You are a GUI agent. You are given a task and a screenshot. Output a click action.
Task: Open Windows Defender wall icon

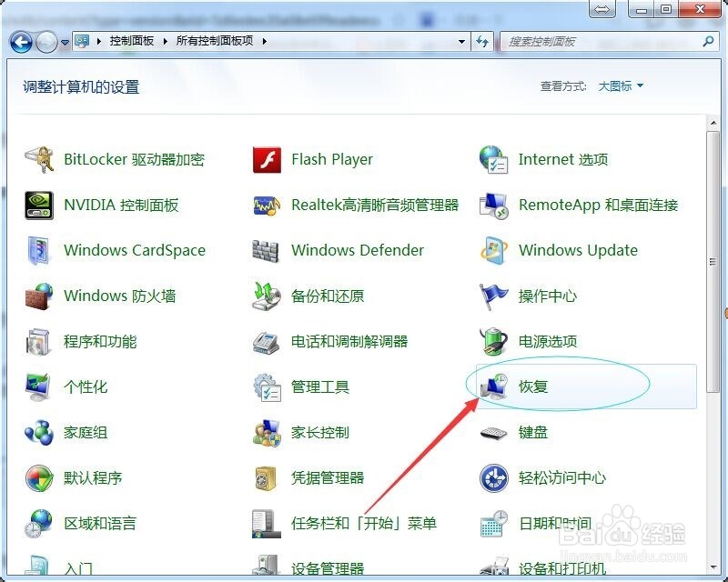click(x=267, y=251)
